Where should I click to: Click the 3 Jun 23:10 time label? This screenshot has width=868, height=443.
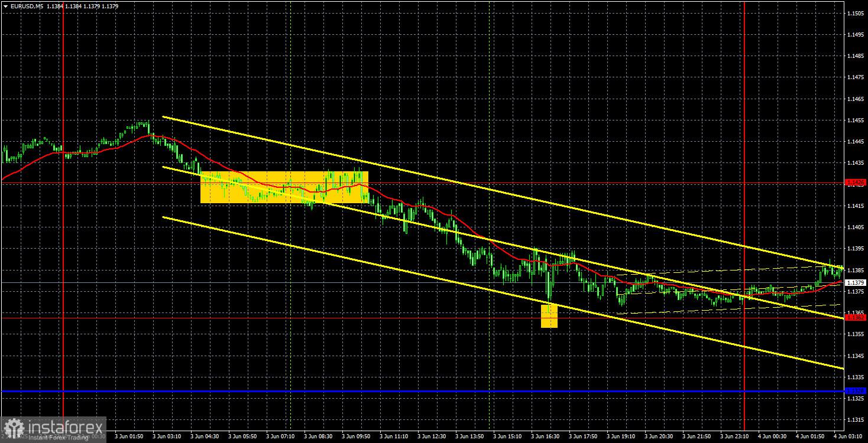point(734,437)
